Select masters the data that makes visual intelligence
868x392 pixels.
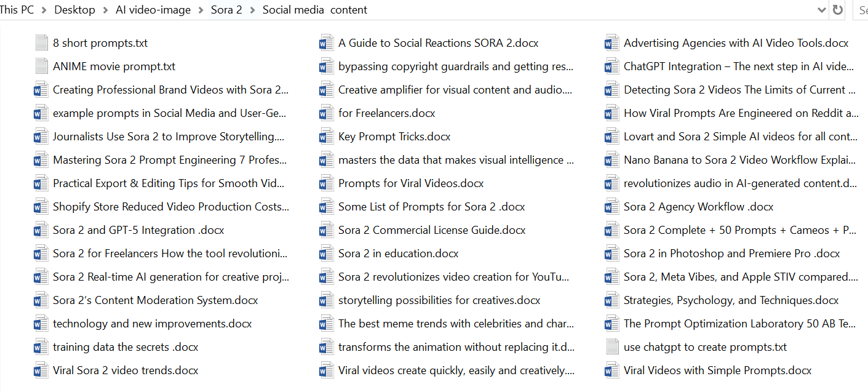tap(456, 160)
